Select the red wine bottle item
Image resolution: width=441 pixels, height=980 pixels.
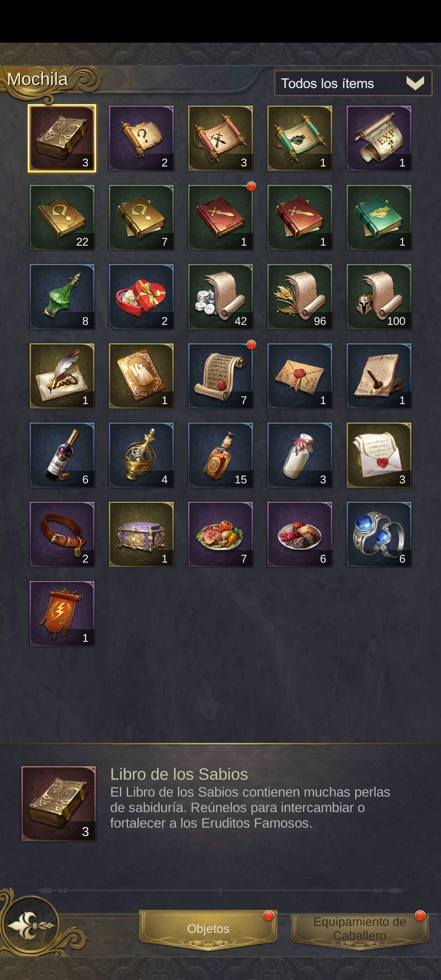[x=62, y=455]
